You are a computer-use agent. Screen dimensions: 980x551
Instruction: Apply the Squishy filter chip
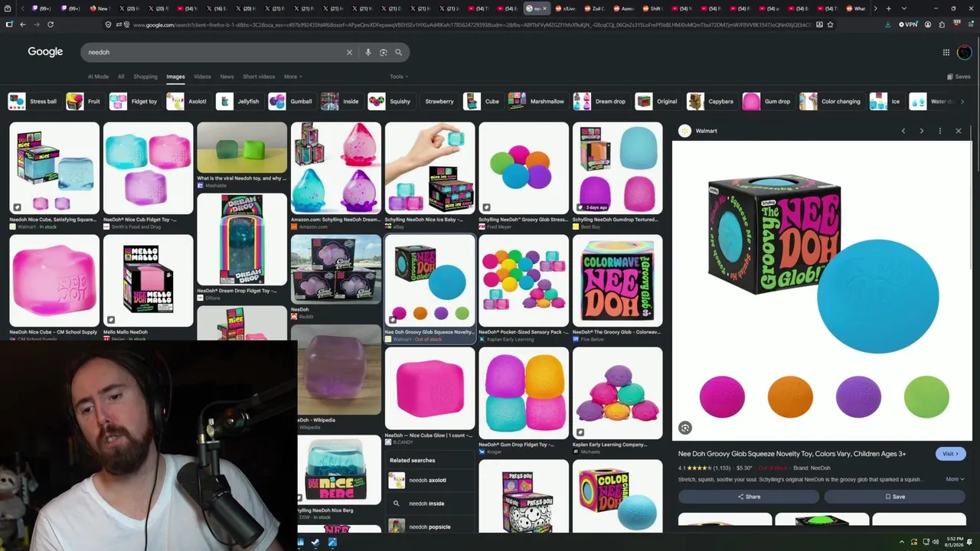[390, 101]
